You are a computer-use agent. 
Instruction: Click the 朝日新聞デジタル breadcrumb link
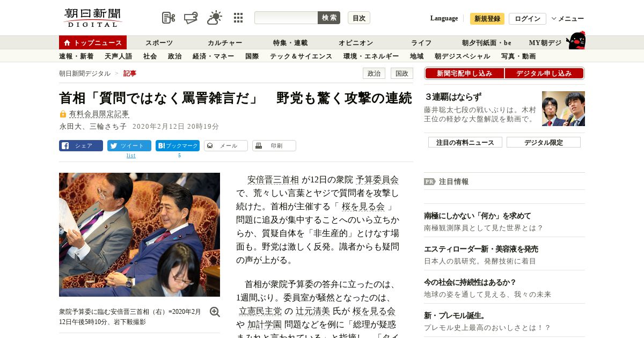tap(85, 74)
